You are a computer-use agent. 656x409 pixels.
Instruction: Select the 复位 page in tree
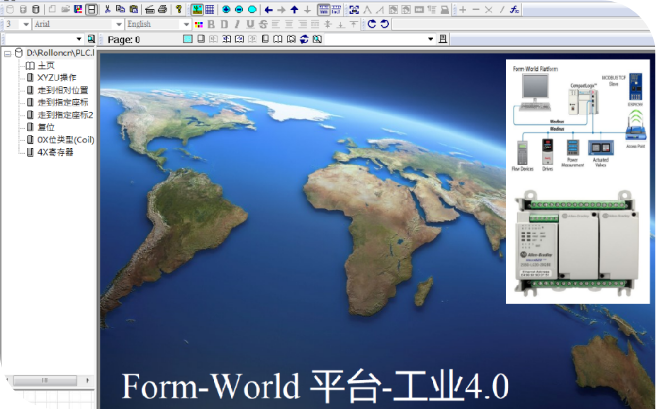[46, 127]
